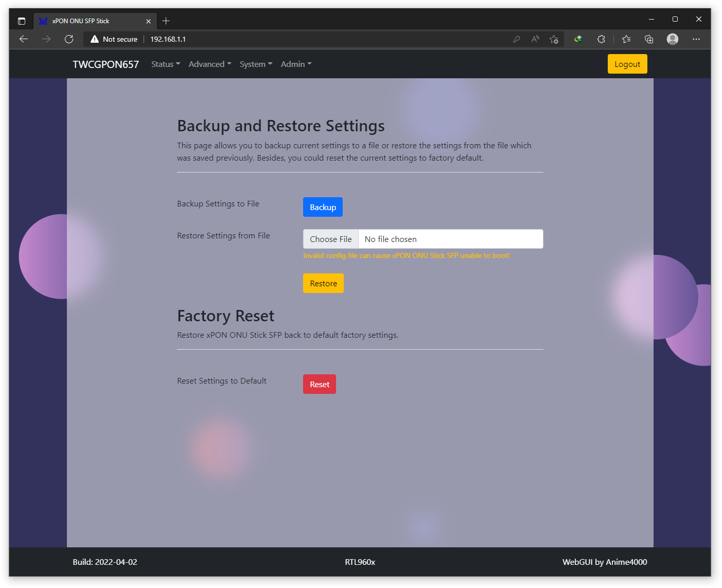
Task: Click the RTL960x footer text
Action: click(360, 562)
